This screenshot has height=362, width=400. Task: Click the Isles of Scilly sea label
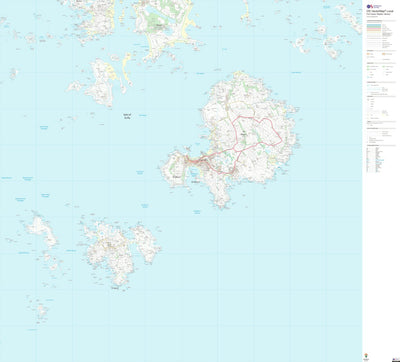tap(127, 116)
